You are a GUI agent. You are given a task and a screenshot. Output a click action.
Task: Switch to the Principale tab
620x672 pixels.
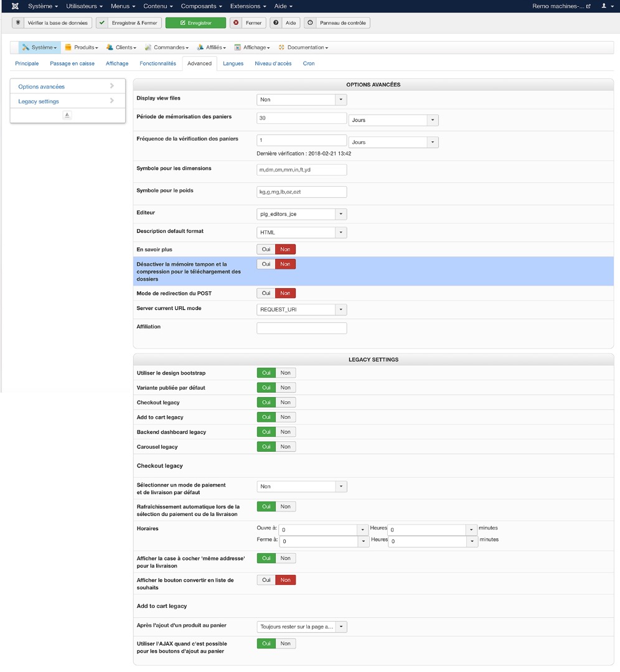pyautogui.click(x=27, y=63)
